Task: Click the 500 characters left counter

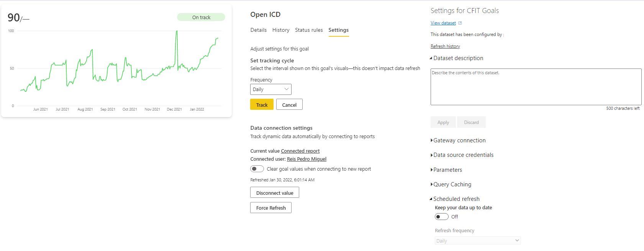Action: click(x=623, y=108)
